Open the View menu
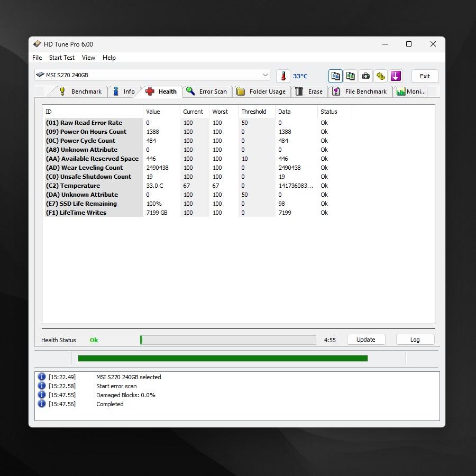This screenshot has width=476, height=476. [x=88, y=58]
